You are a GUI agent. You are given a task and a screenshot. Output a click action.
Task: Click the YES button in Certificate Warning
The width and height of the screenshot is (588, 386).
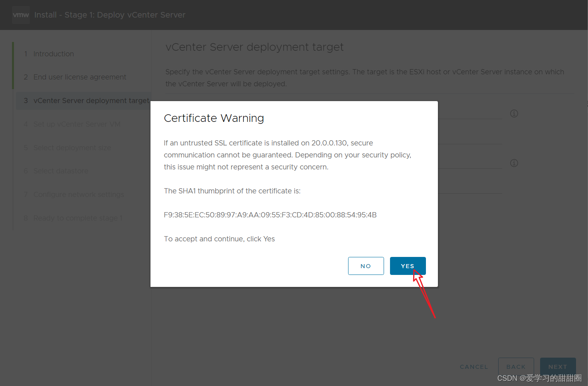tap(408, 266)
